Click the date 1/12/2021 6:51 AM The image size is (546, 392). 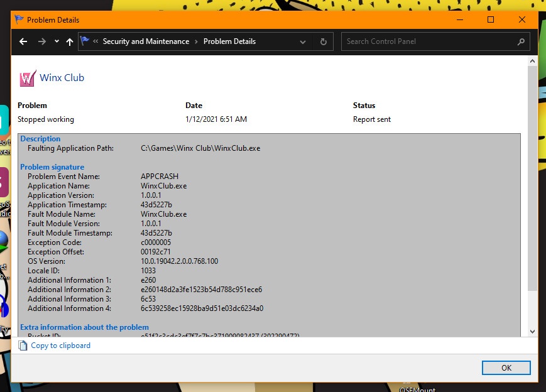click(x=216, y=119)
